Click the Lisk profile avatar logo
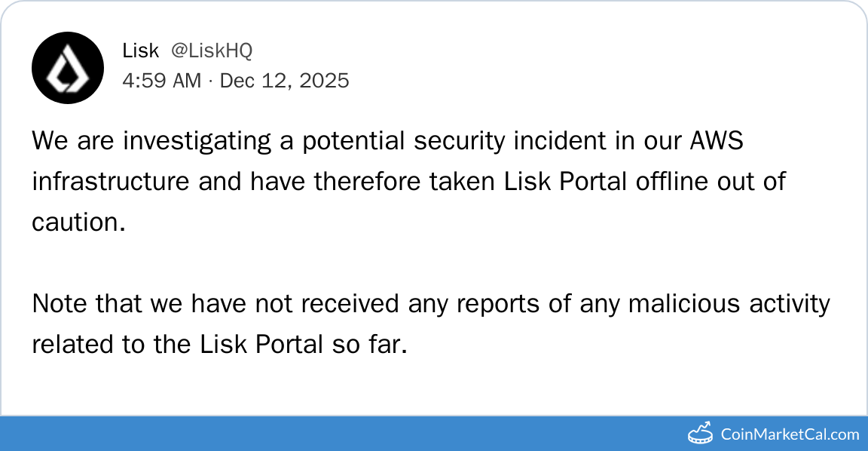 pos(67,67)
